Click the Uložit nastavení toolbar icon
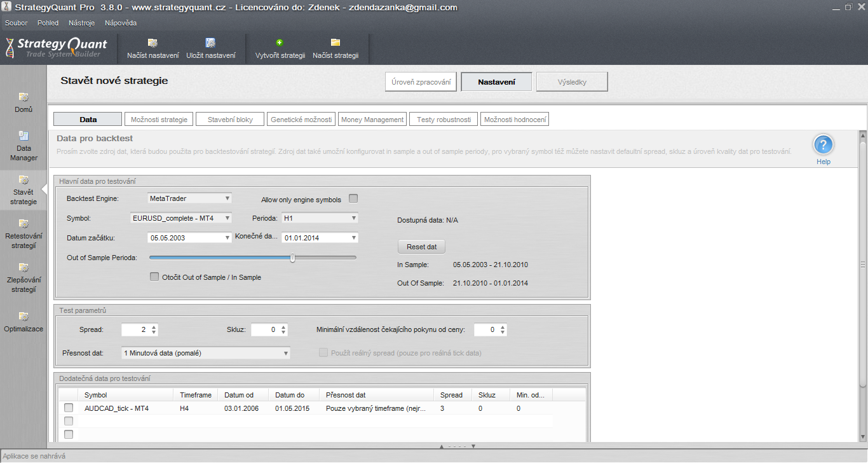Screen dimensions: 868x463 click(210, 43)
